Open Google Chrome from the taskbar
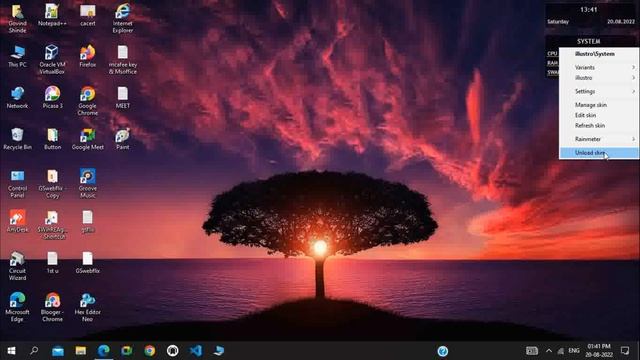 [x=149, y=351]
